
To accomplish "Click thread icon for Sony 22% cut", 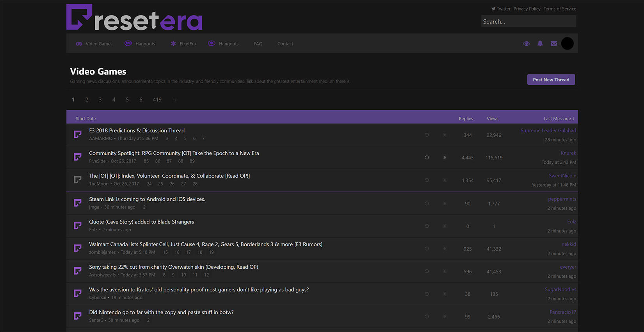I will pos(78,271).
